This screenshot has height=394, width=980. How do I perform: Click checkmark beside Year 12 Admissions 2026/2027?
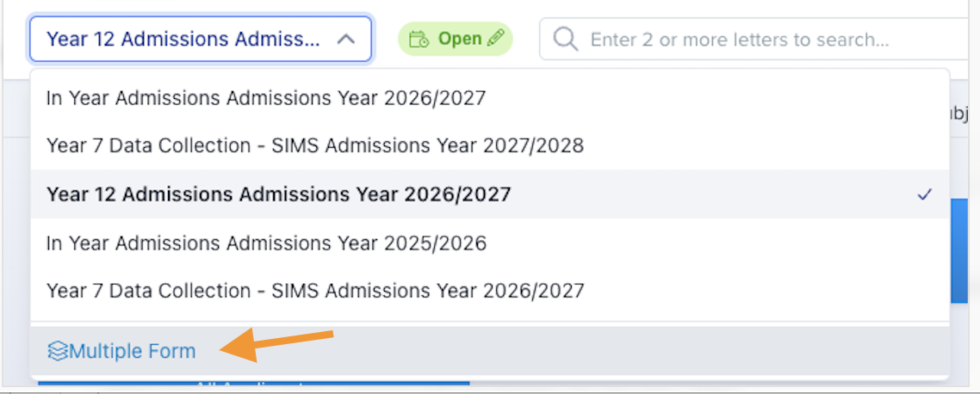coord(924,194)
